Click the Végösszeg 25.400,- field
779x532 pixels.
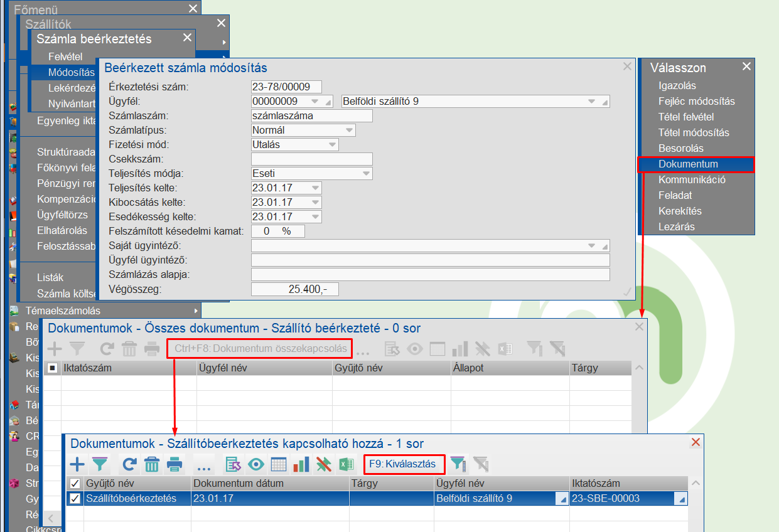tap(294, 289)
